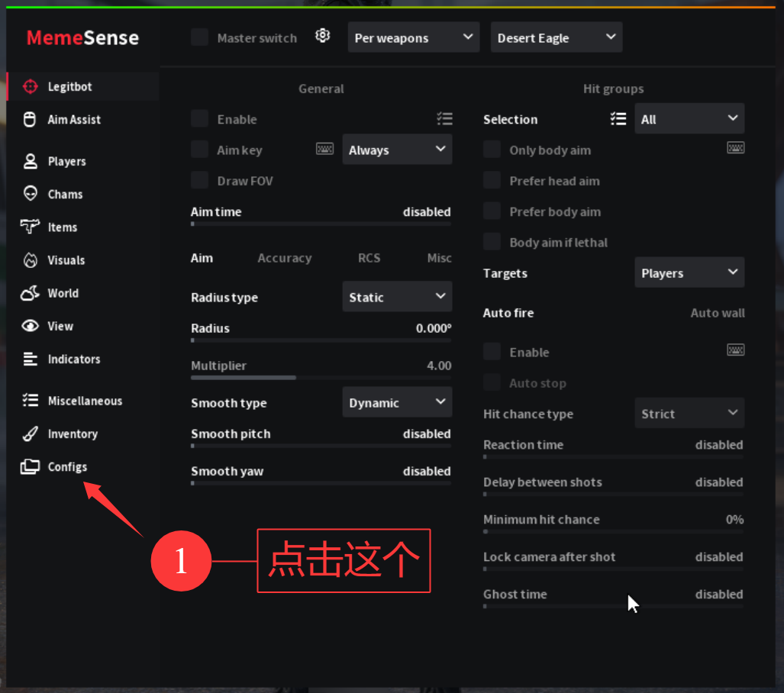Open the Configs section
Screen dimensions: 784x693
tap(66, 467)
